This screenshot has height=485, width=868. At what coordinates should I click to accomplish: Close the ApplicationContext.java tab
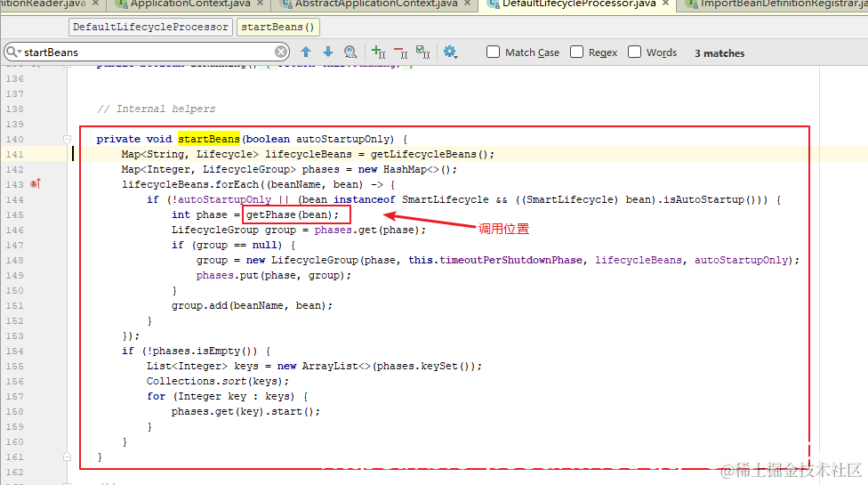pos(261,4)
